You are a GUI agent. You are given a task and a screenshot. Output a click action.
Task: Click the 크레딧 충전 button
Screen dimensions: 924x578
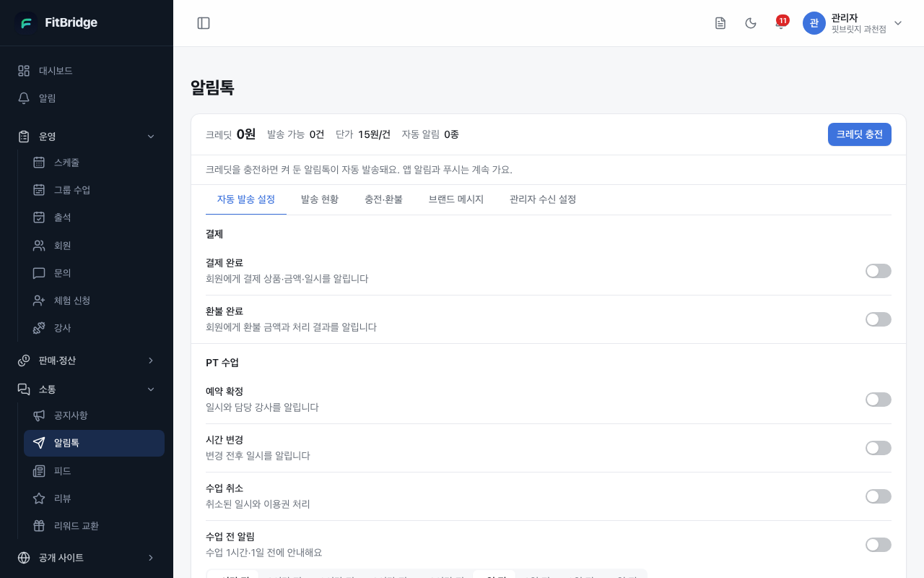(x=860, y=134)
